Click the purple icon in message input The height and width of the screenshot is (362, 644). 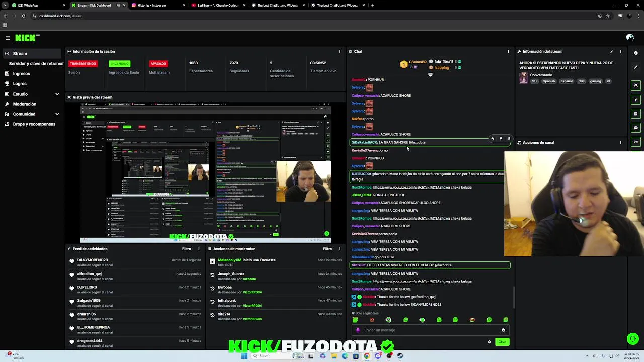click(x=358, y=330)
